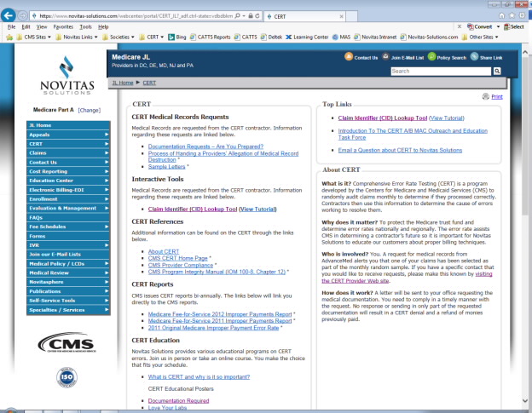Click the CMS logo in sidebar
The image size is (532, 413).
[67, 342]
